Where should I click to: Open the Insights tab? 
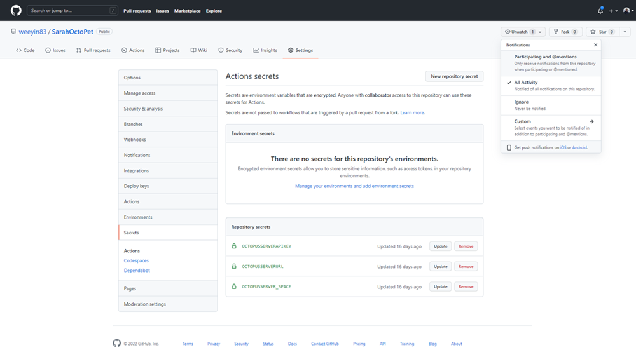[265, 50]
